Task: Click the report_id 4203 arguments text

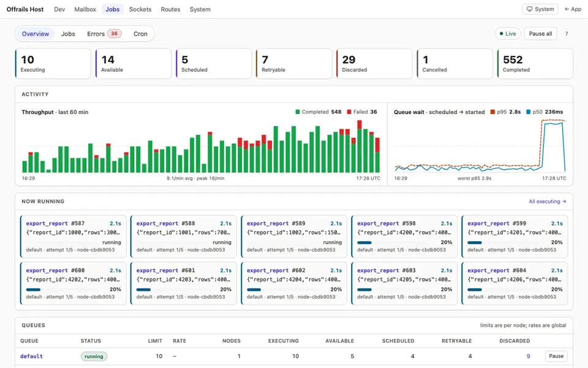Action: (184, 280)
